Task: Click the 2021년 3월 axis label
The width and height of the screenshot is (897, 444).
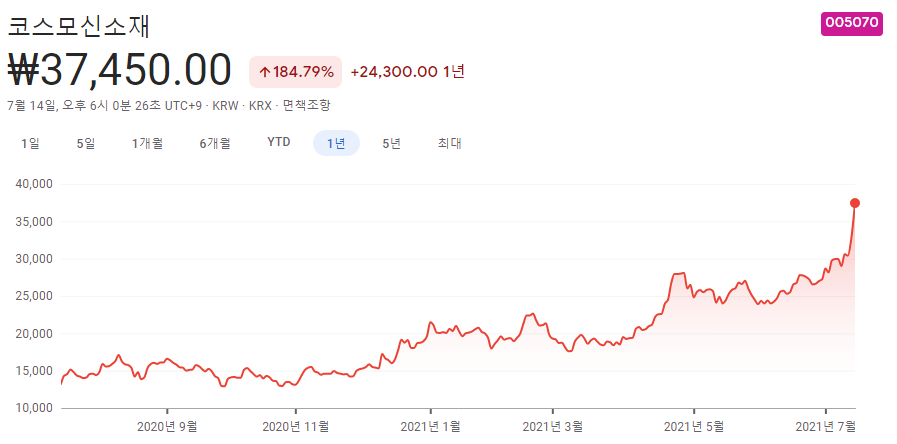Action: pyautogui.click(x=553, y=426)
